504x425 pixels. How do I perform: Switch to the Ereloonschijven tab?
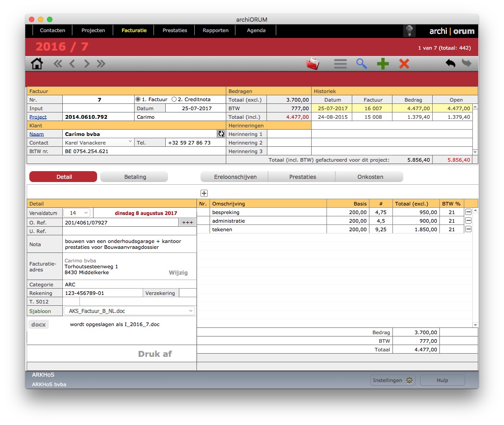(x=235, y=177)
